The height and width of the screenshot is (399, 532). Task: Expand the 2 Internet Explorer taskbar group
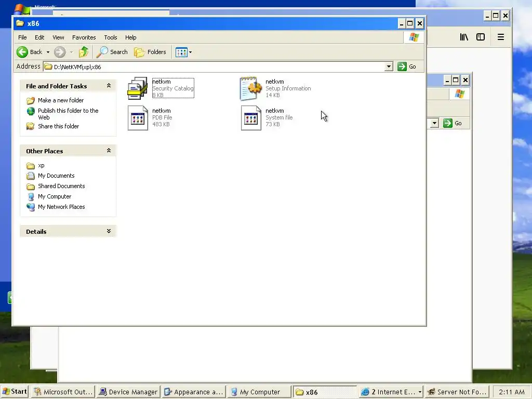[x=391, y=392]
